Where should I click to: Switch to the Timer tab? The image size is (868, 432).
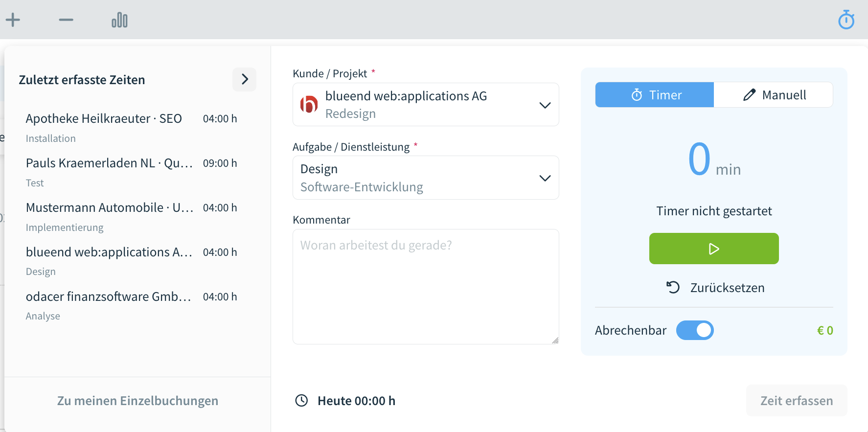click(x=655, y=95)
